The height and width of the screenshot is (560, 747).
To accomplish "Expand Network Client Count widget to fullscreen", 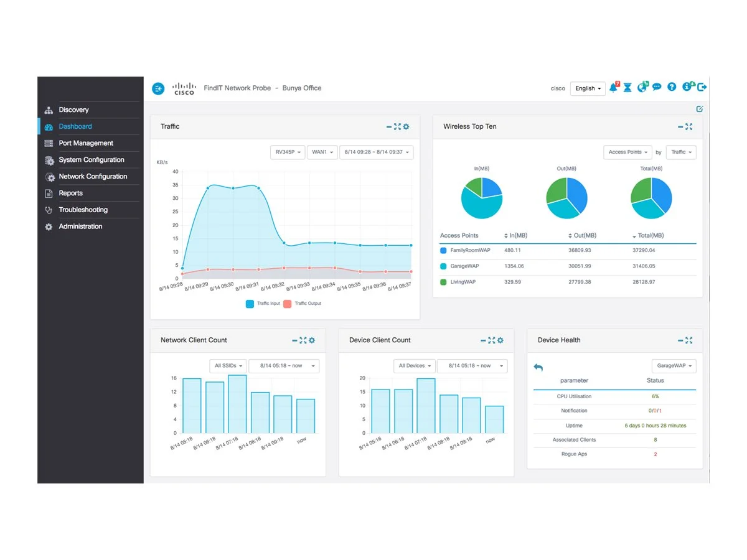I will [x=303, y=340].
